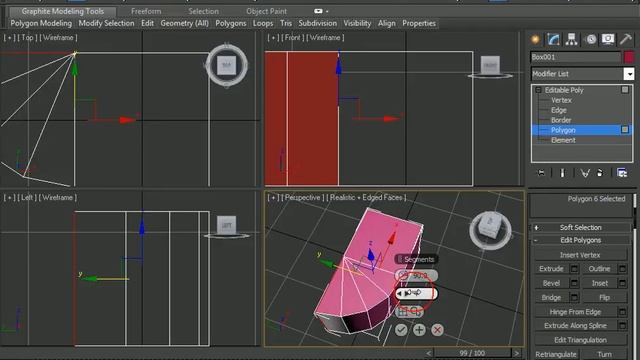
Task: Open the Hierarchy command panel tab
Action: point(571,39)
